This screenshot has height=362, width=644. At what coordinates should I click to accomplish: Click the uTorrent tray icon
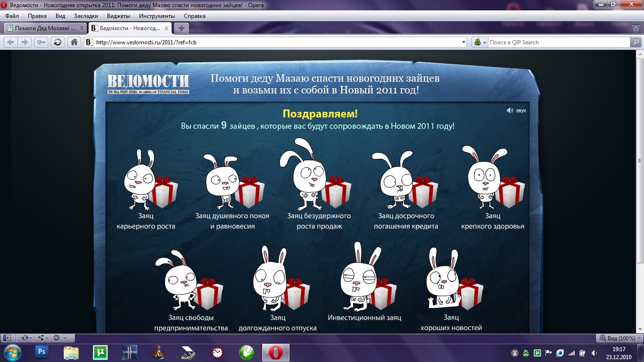pyautogui.click(x=537, y=353)
